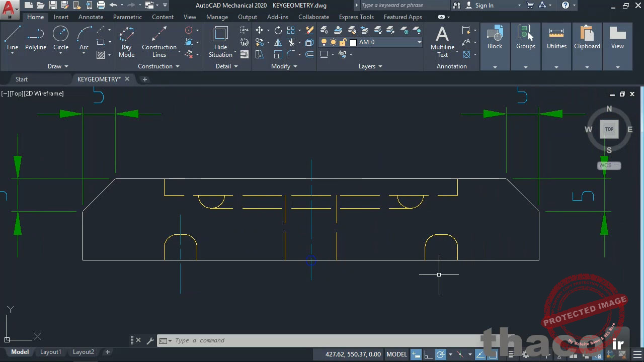Expand the Modify panel dropdown

pyautogui.click(x=284, y=66)
